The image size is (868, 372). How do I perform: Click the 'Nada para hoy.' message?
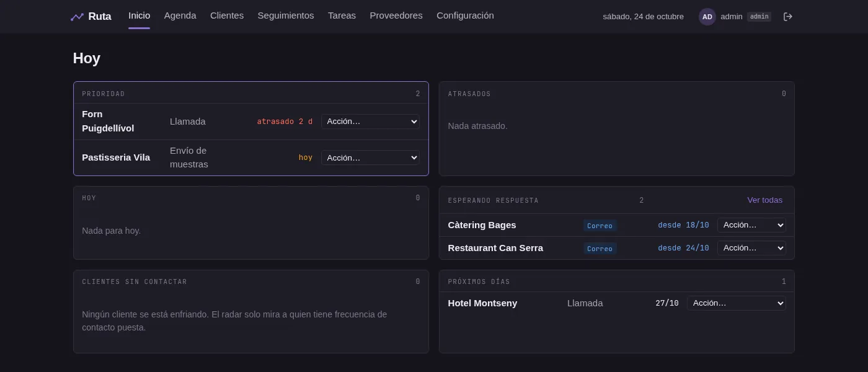(x=112, y=231)
